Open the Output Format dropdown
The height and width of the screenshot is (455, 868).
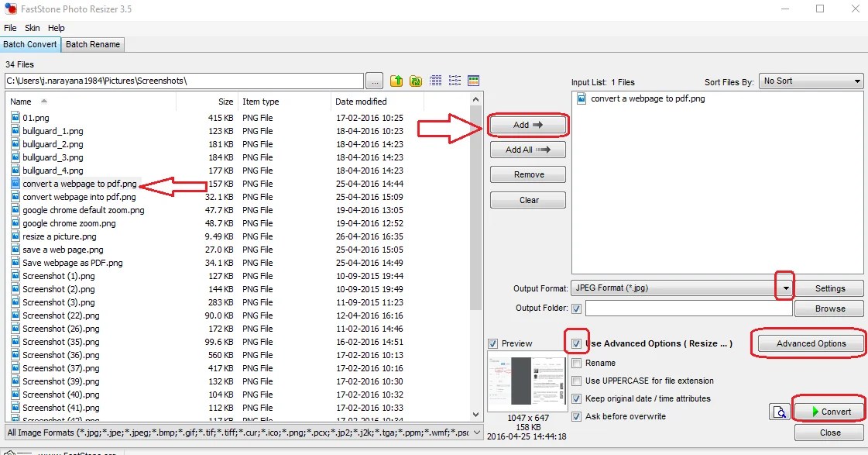click(785, 288)
